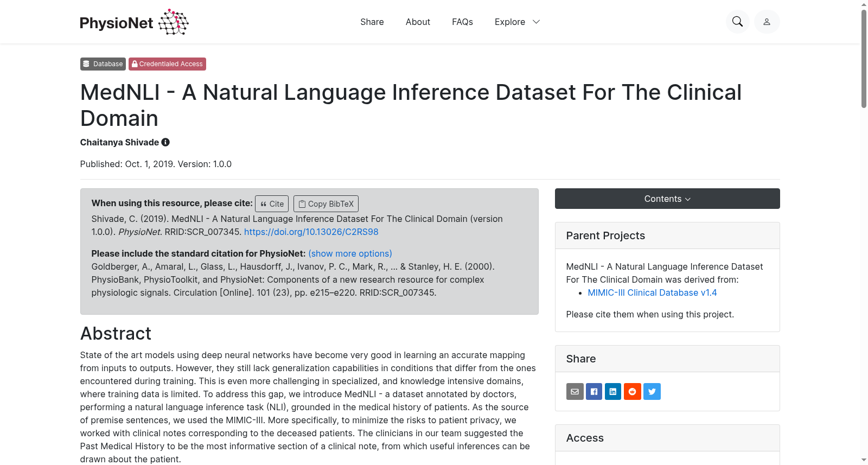Click the PhysioNet logo
The image size is (868, 465).
coord(134,22)
